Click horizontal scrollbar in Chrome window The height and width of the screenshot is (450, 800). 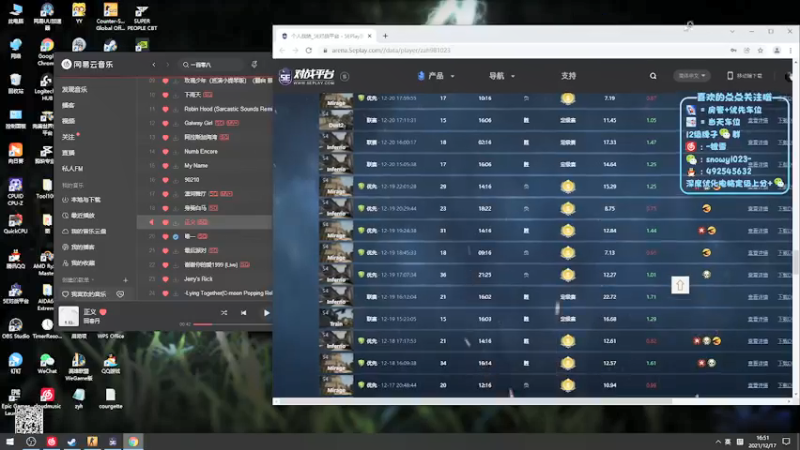(474, 402)
